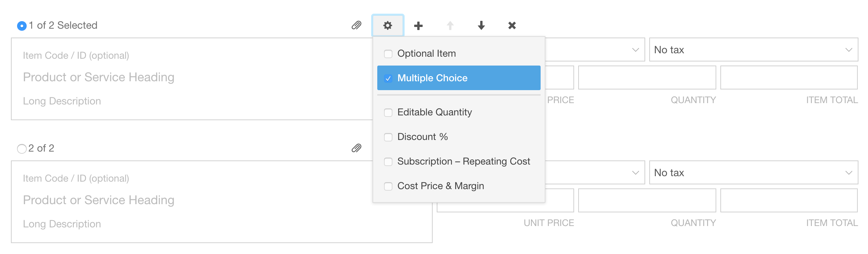The image size is (868, 254).
Task: Click second item's quantity input box
Action: 647,200
